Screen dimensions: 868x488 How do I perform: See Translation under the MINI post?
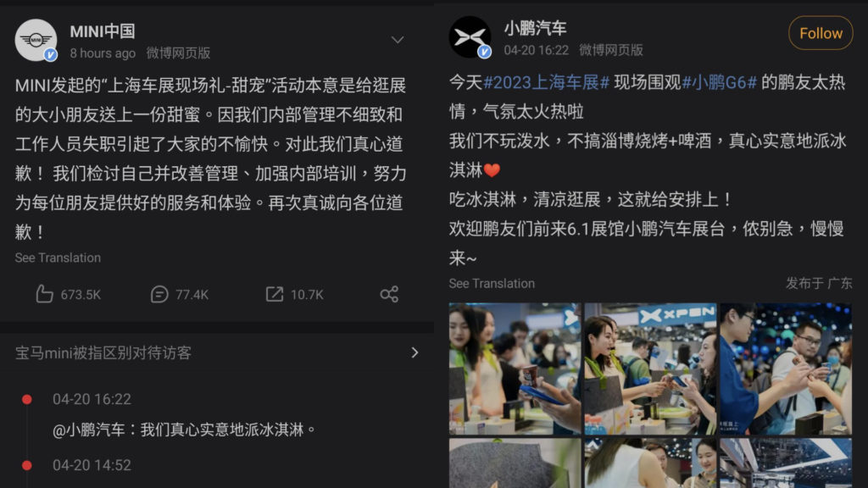click(x=58, y=258)
